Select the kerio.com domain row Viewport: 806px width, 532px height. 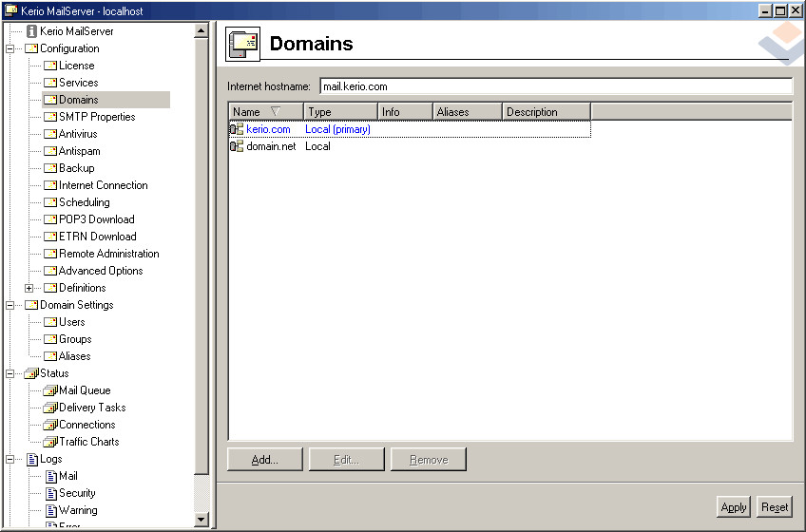[x=410, y=129]
